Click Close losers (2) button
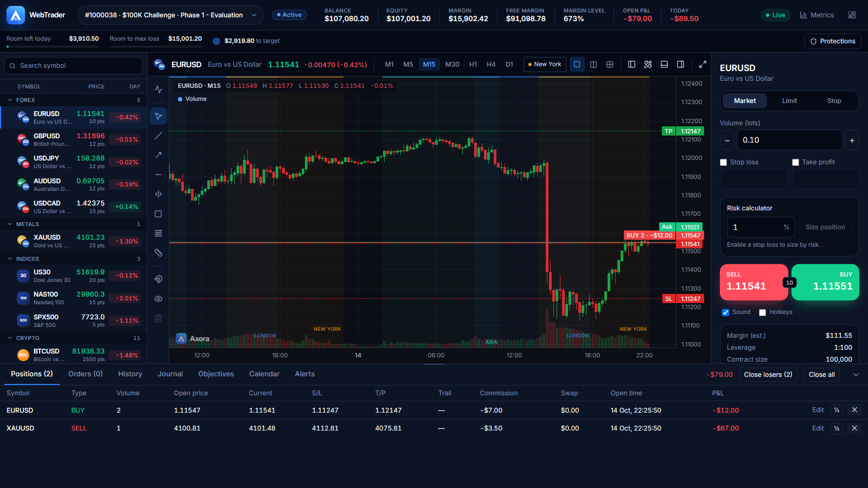 768,375
